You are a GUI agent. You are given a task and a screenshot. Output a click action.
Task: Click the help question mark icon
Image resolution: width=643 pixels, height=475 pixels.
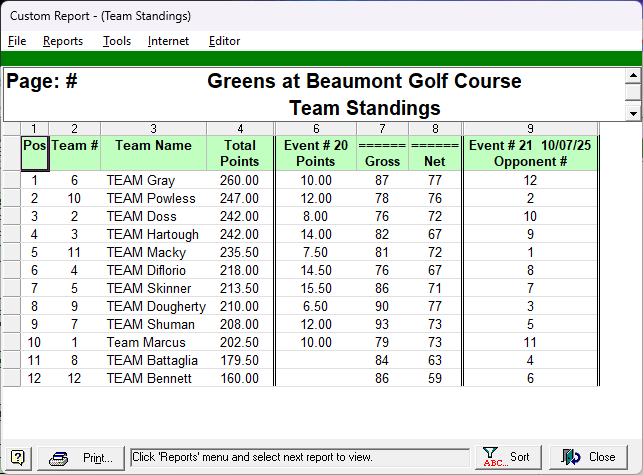point(18,457)
